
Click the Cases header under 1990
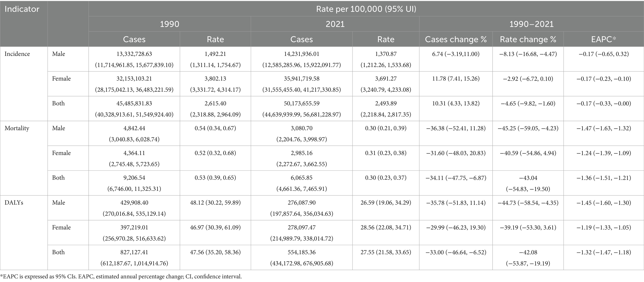point(134,39)
